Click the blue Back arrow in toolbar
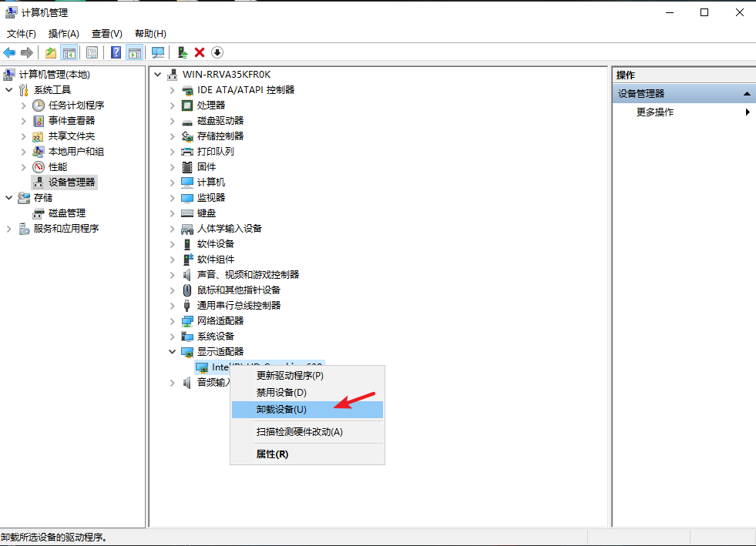 pos(9,52)
